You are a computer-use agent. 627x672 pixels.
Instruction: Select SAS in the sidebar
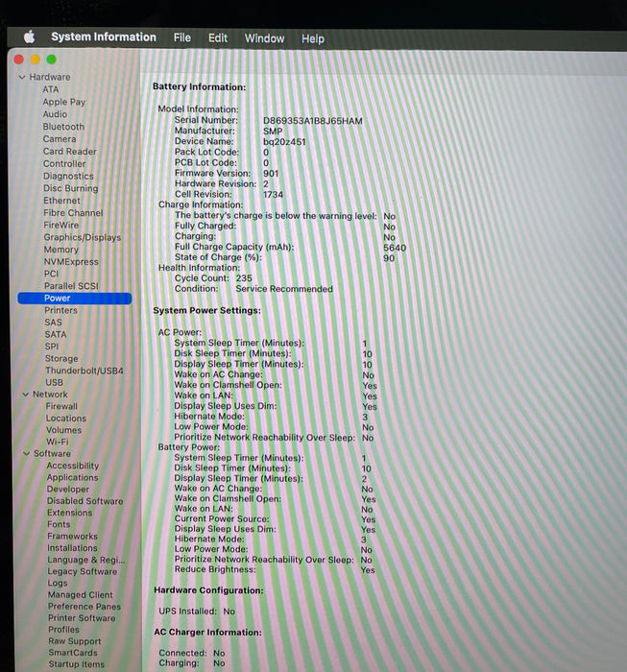pyautogui.click(x=53, y=323)
